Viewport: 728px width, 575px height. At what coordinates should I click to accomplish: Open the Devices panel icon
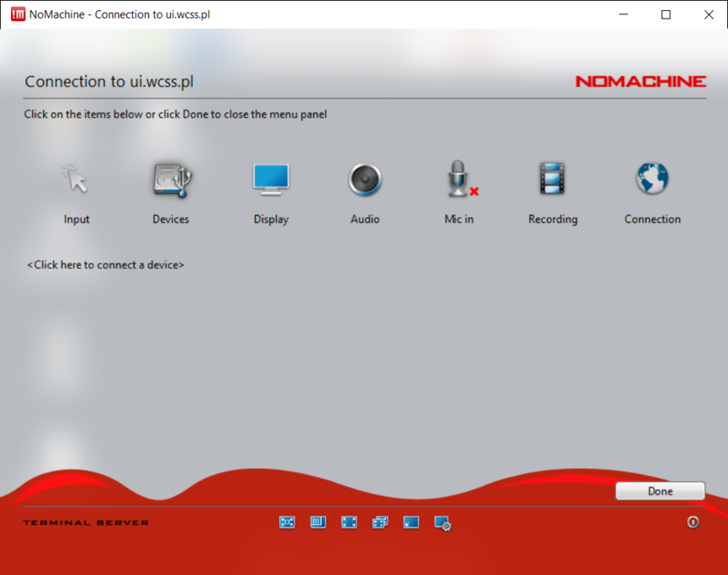pos(172,180)
